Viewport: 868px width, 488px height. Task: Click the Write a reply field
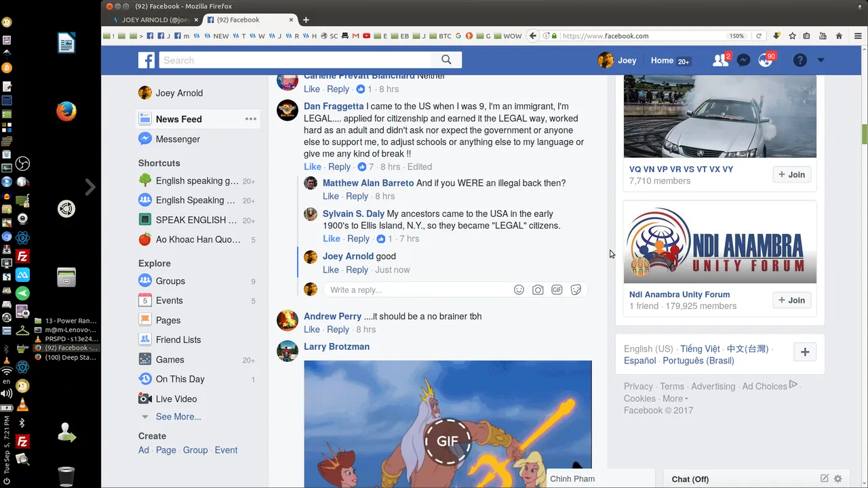418,289
